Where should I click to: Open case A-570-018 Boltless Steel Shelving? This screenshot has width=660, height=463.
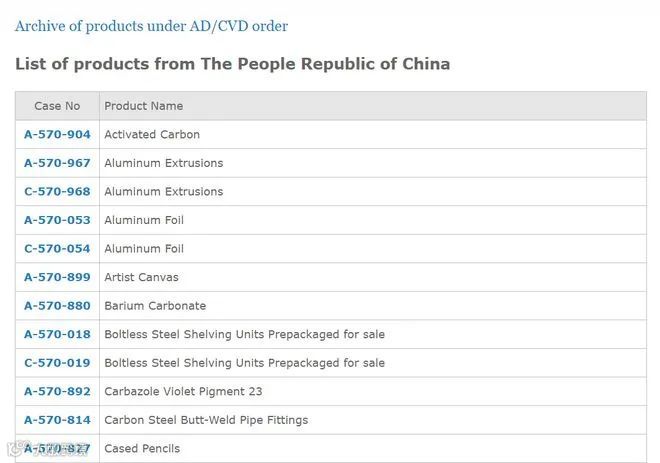coord(57,335)
